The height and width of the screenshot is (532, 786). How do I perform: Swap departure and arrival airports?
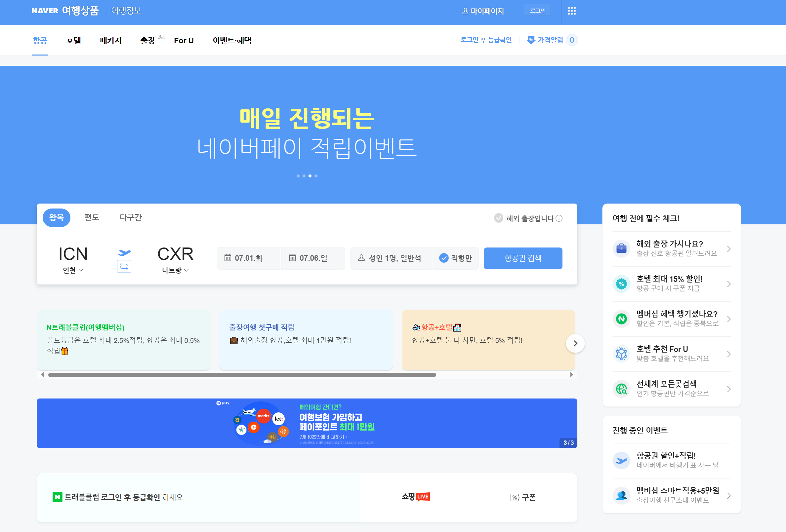(x=124, y=266)
